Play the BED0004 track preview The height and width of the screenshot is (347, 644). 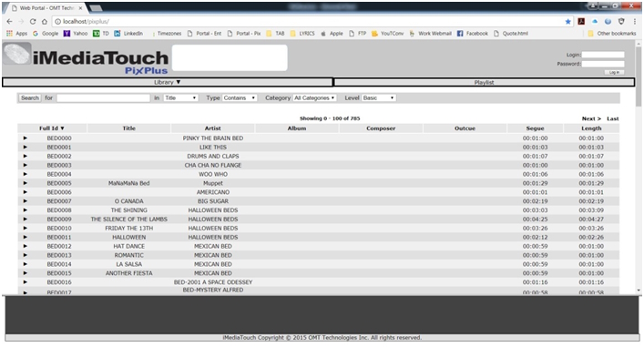tap(26, 174)
